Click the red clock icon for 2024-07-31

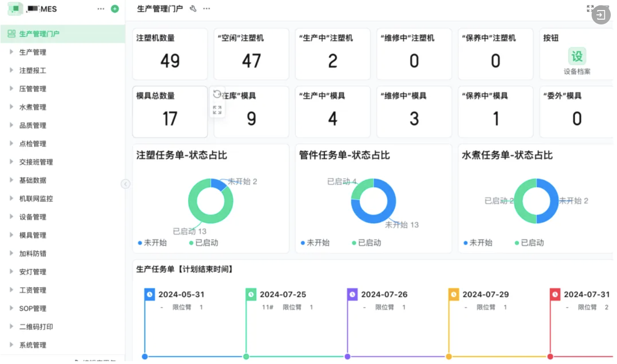point(555,295)
